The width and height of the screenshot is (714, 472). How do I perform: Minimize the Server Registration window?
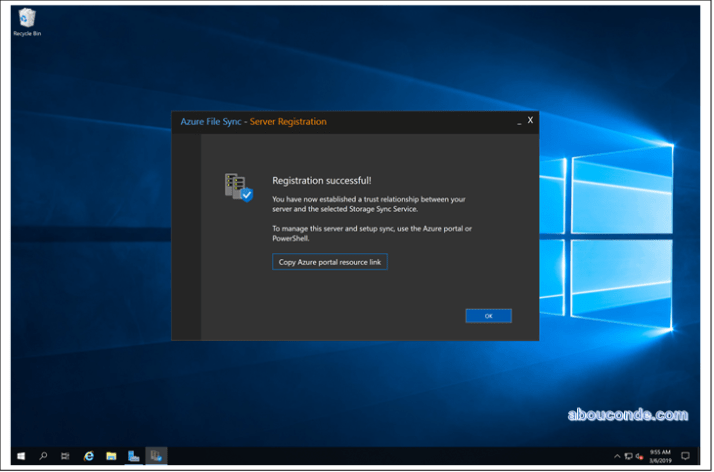point(519,121)
